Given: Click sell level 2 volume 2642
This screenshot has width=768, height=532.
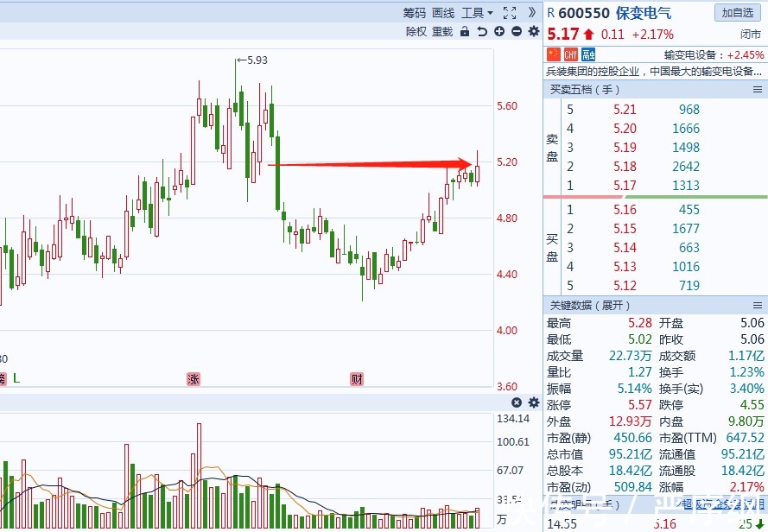Looking at the screenshot, I should pyautogui.click(x=686, y=167).
